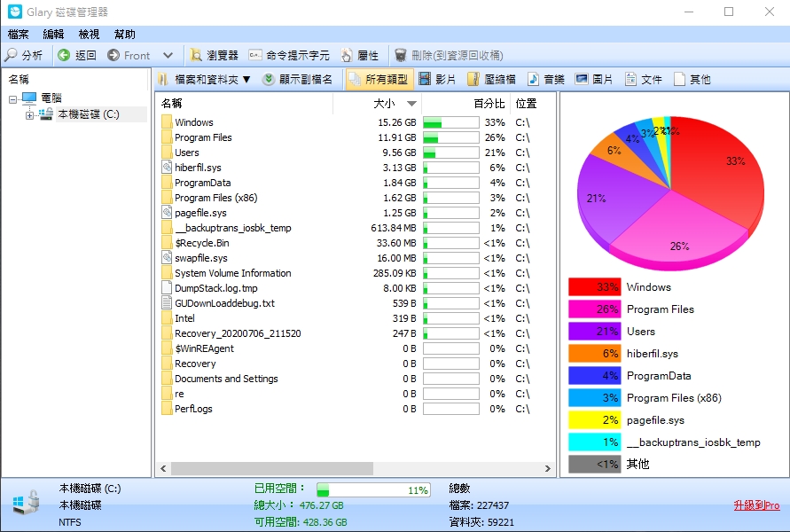790x532 pixels.
Task: Open the 檔案 menu
Action: pos(19,35)
